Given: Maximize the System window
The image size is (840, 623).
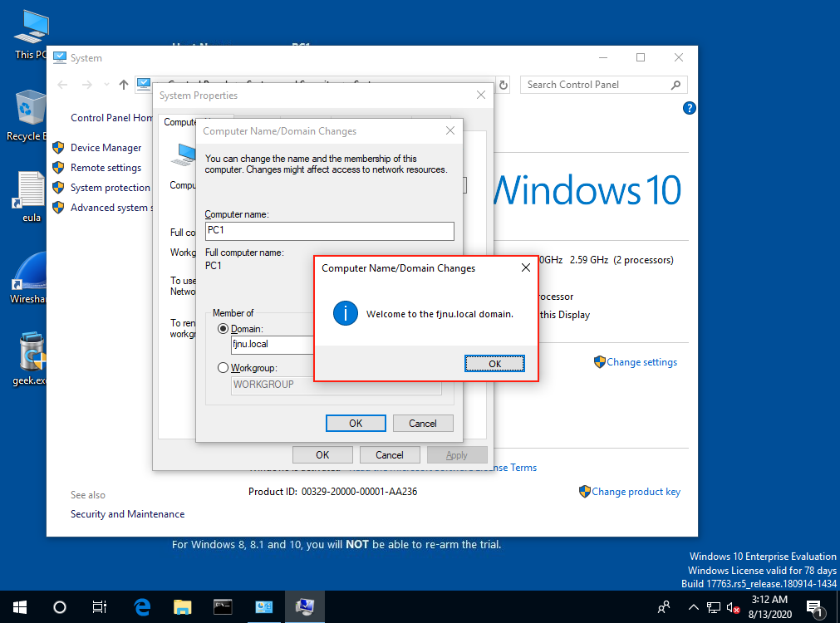Looking at the screenshot, I should 641,57.
